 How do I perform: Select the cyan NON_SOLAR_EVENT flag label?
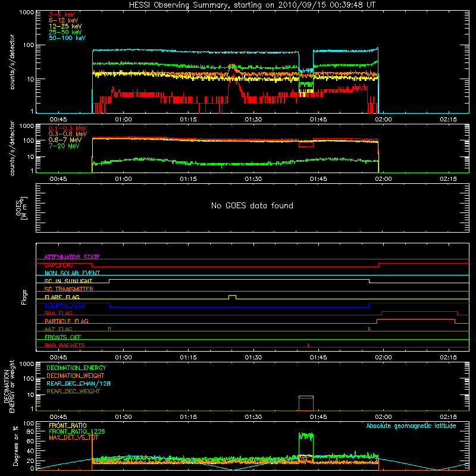tap(72, 273)
